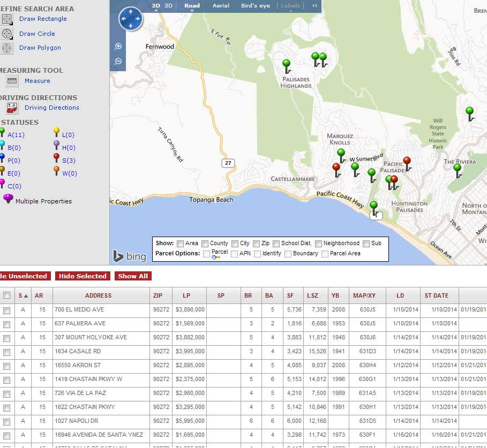Open the Labels map dropdown
Screen dimensions: 487x448
(x=290, y=6)
